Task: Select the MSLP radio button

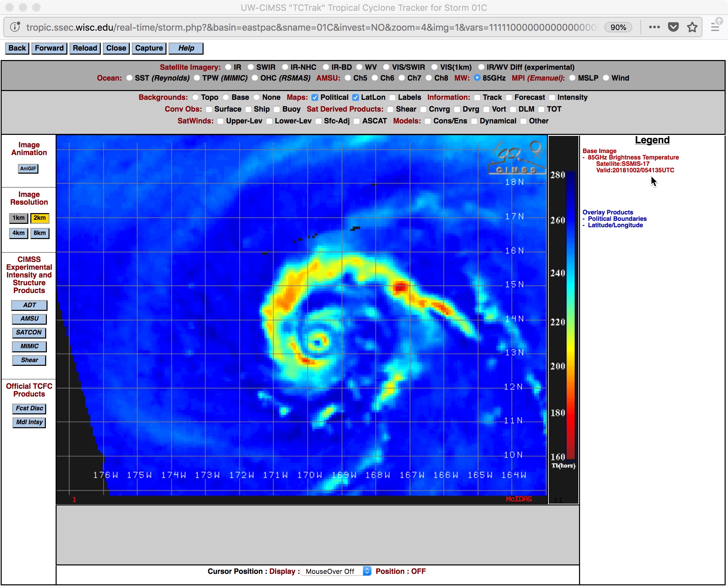Action: (572, 78)
